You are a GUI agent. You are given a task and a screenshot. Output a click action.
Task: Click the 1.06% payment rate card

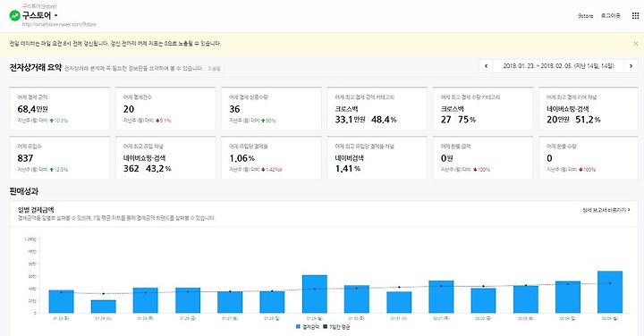pos(271,158)
